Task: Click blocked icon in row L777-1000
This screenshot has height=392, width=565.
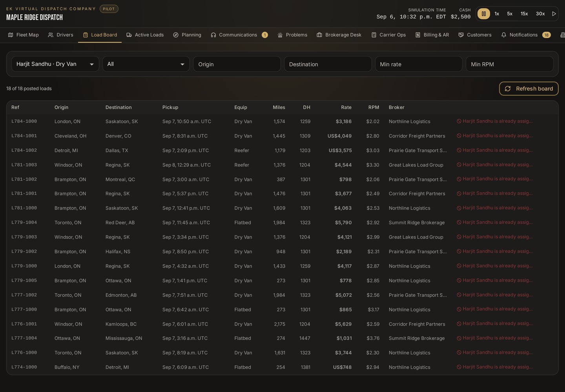Action: (459, 309)
